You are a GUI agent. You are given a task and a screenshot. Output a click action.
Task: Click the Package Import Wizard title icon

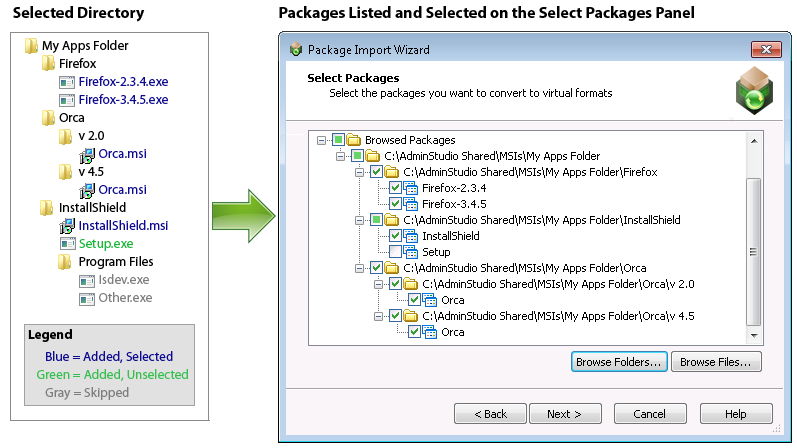tap(295, 49)
